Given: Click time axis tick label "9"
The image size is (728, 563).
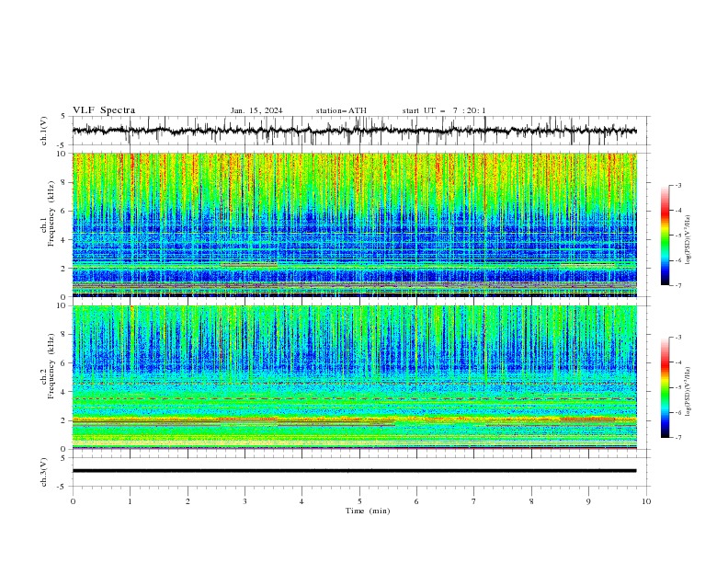Looking at the screenshot, I should [588, 501].
